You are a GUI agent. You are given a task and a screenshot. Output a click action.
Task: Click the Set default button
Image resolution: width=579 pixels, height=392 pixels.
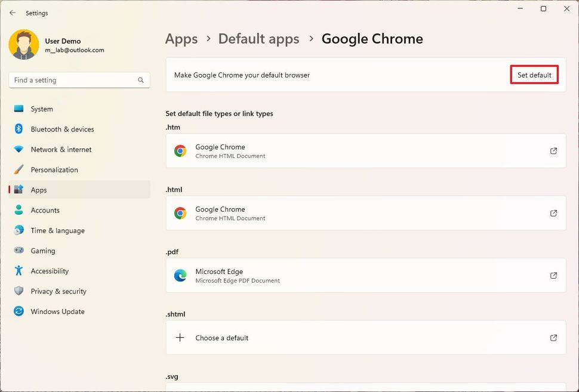tap(534, 75)
